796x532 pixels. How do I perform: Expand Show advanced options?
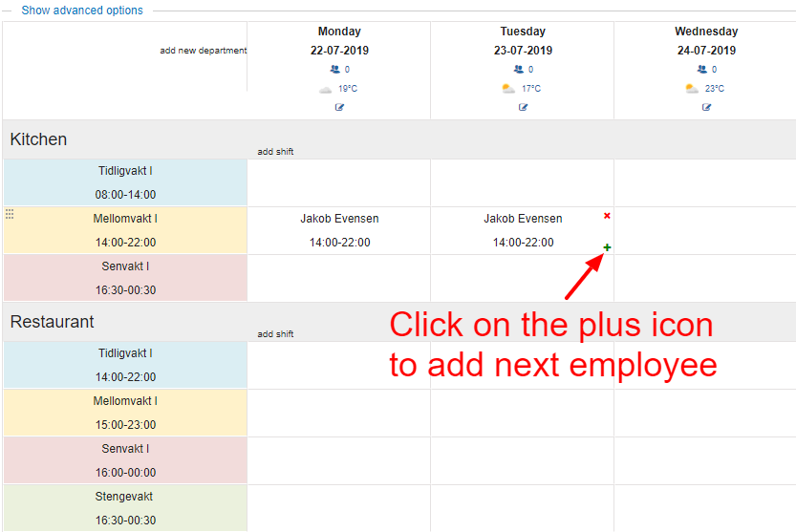point(82,11)
